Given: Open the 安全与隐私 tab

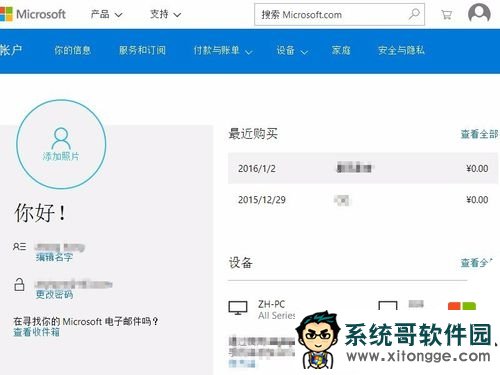Looking at the screenshot, I should point(401,50).
